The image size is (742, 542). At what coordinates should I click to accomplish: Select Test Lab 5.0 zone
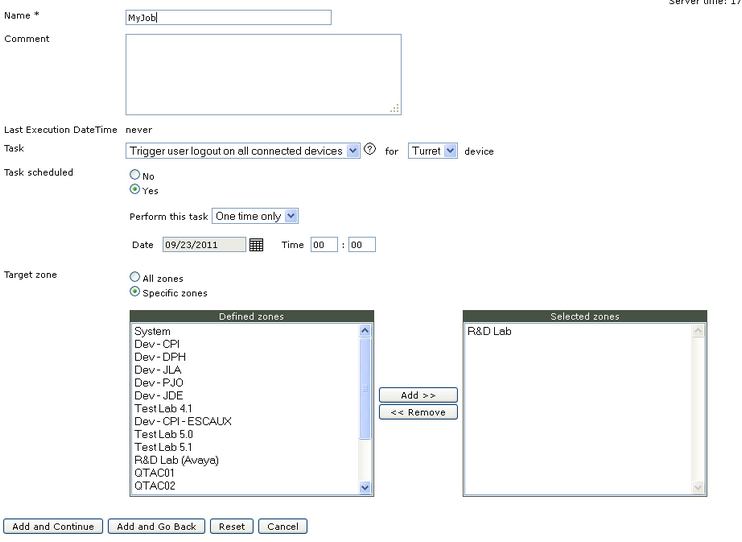246,434
